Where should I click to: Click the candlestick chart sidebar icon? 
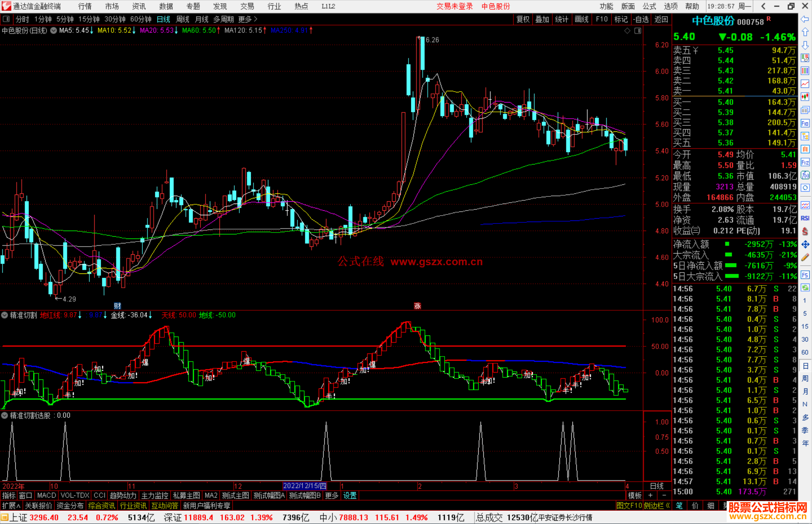pos(805,97)
